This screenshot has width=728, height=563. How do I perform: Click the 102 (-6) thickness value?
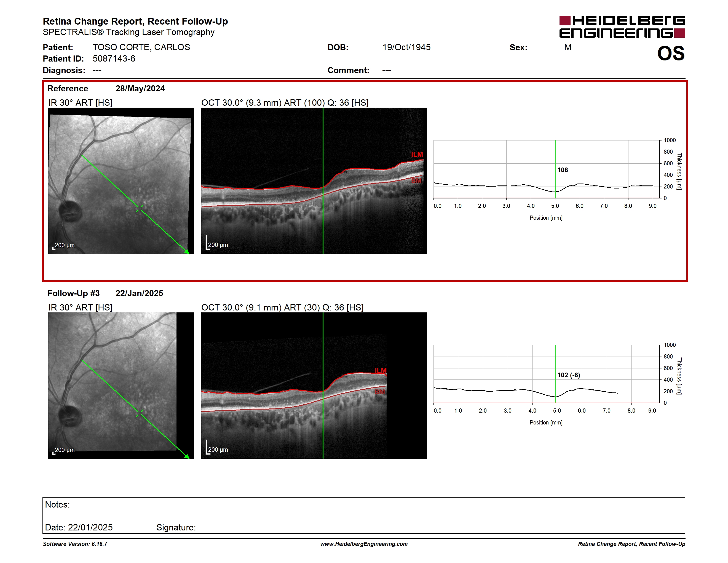(569, 375)
